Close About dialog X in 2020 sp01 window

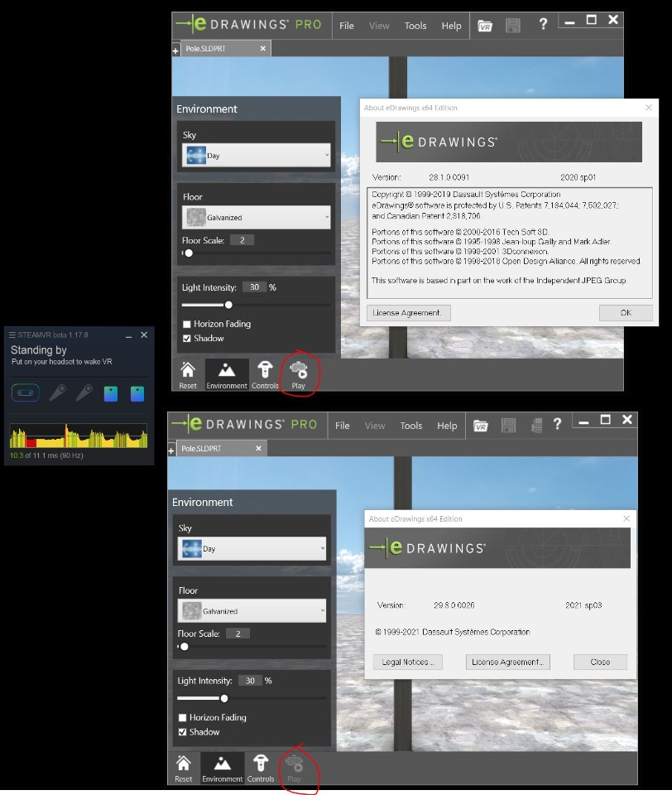tap(649, 108)
